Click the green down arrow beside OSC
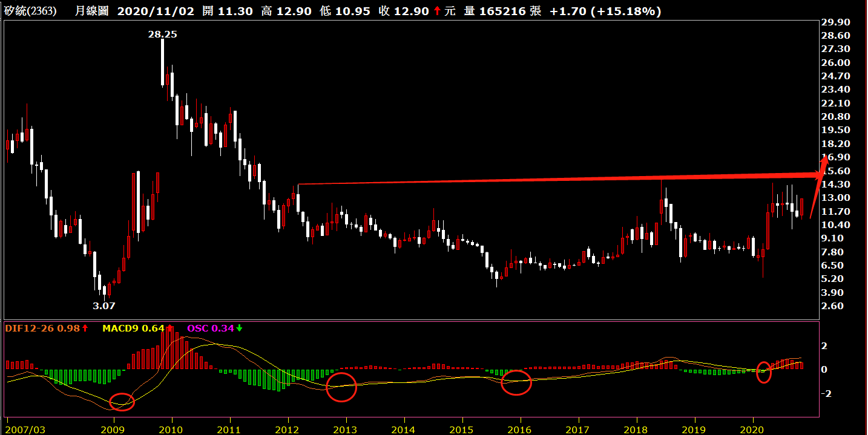 [239, 328]
